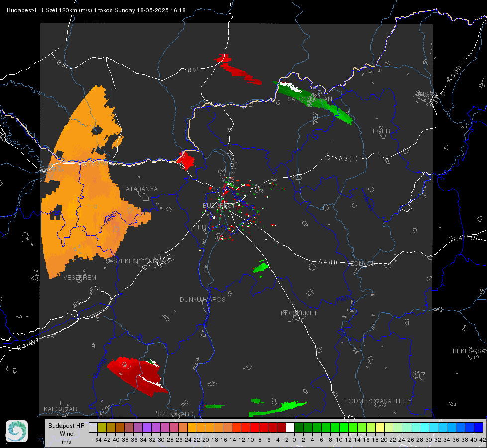Select the dark green swatch between 0 and 2
The height and width of the screenshot is (448, 487).
pyautogui.click(x=299, y=428)
